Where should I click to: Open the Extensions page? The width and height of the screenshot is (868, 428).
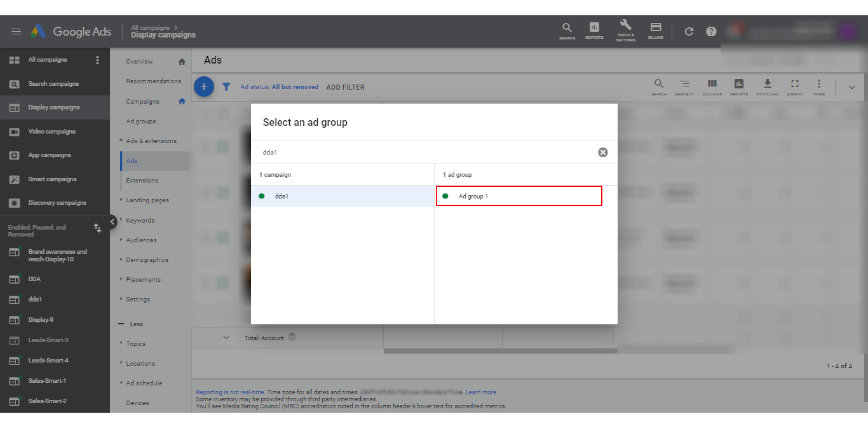(x=142, y=181)
